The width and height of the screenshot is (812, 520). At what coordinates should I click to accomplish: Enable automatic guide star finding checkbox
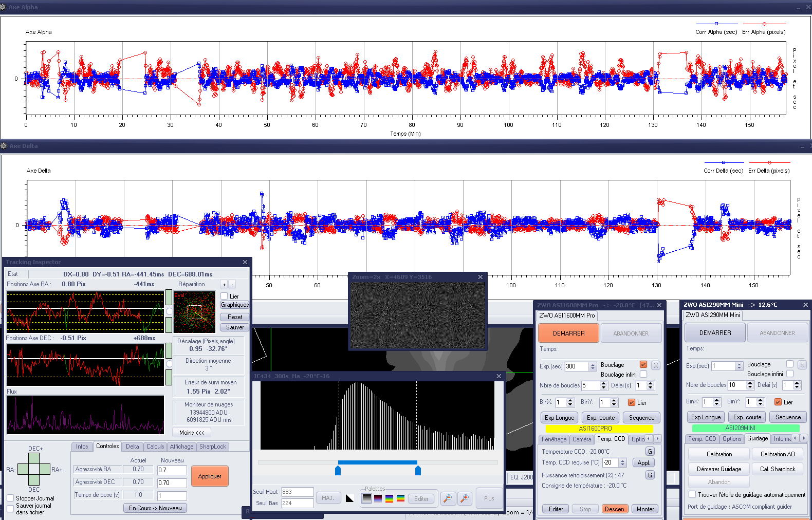click(692, 494)
